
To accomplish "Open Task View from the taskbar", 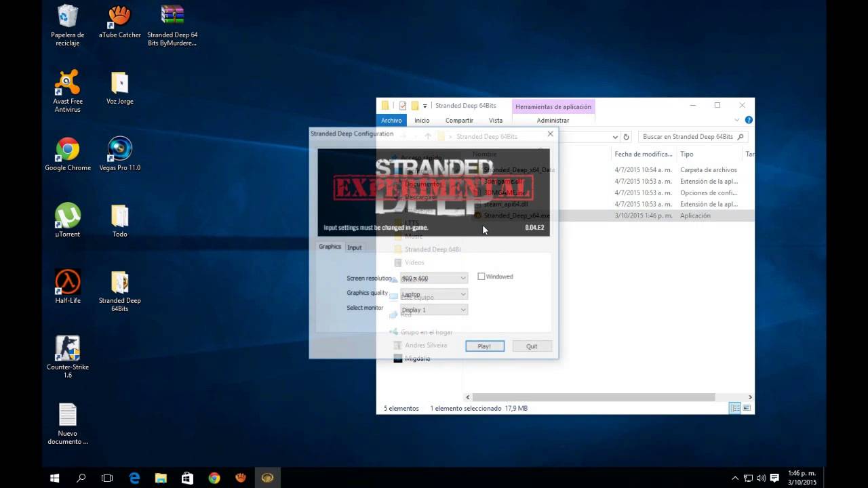I will coord(107,478).
